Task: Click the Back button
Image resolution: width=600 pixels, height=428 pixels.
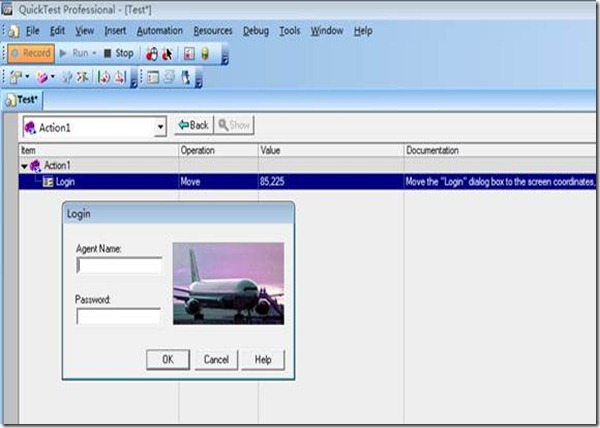Action: click(194, 125)
